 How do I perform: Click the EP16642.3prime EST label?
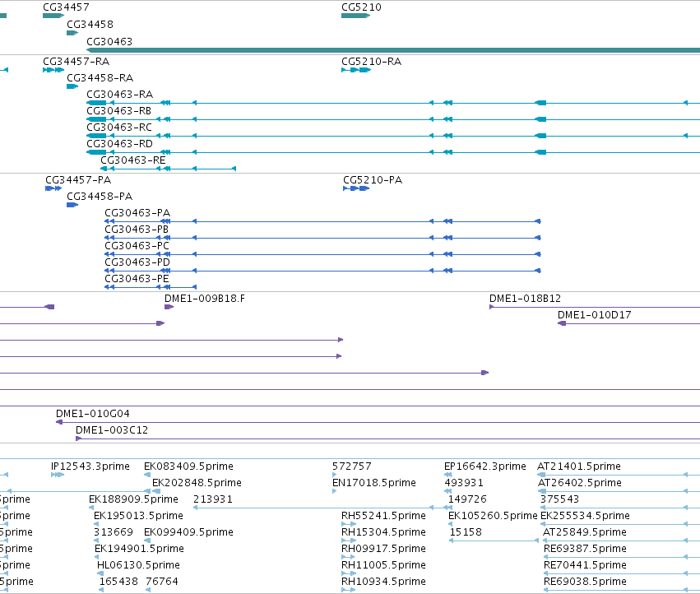[485, 466]
